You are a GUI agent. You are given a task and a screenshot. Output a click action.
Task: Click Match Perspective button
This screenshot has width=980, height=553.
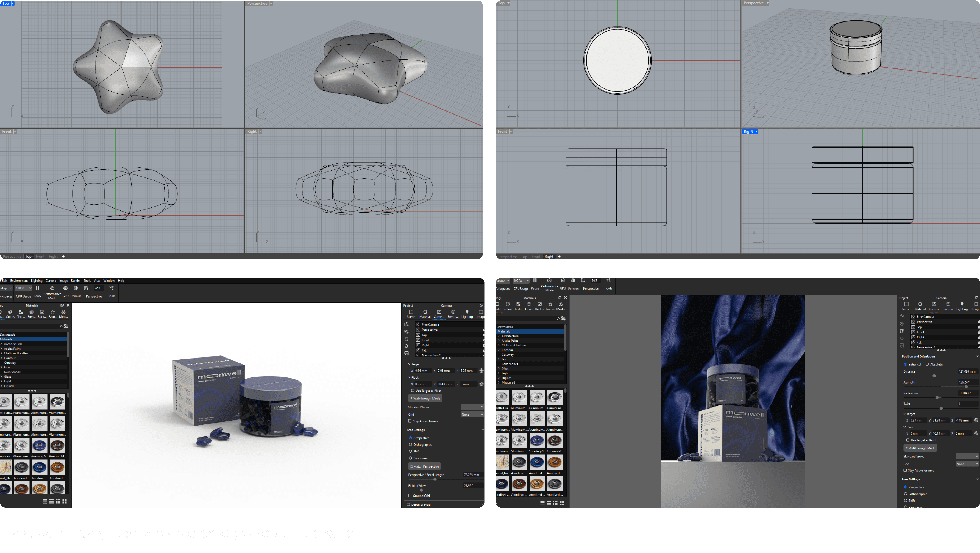tap(424, 466)
